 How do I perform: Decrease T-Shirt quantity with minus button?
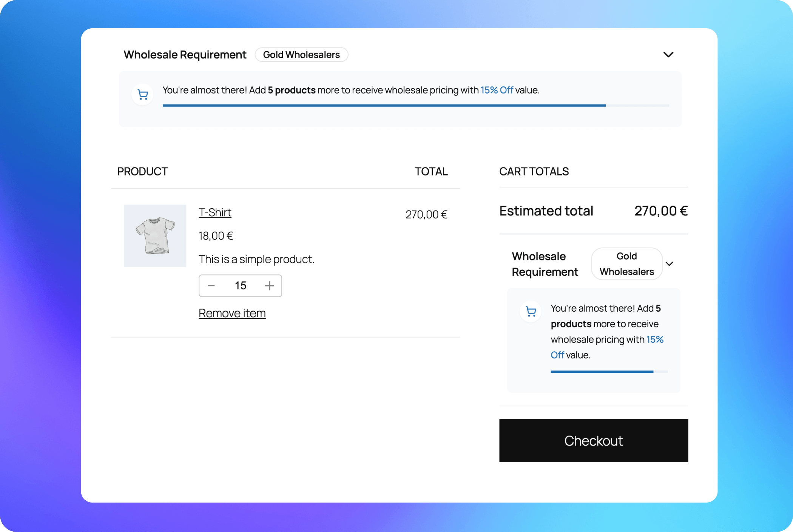[211, 286]
